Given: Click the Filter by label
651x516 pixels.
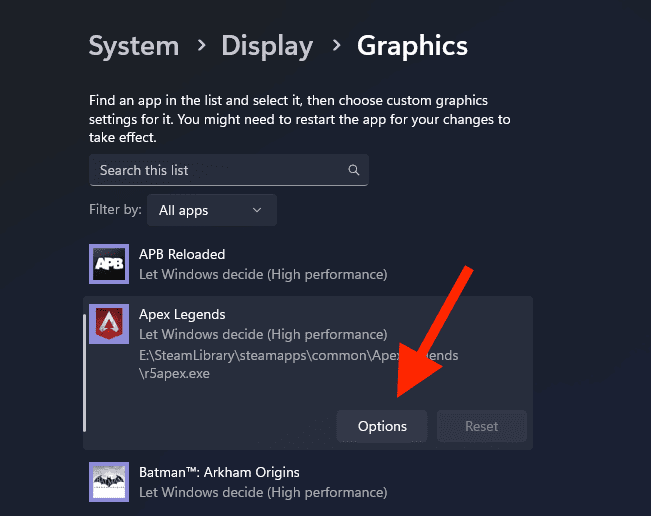Looking at the screenshot, I should click(115, 210).
